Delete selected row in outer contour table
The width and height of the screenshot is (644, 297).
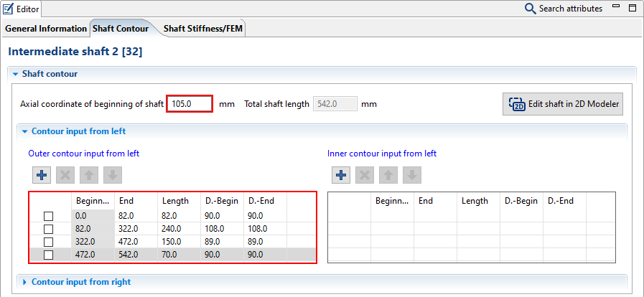65,175
